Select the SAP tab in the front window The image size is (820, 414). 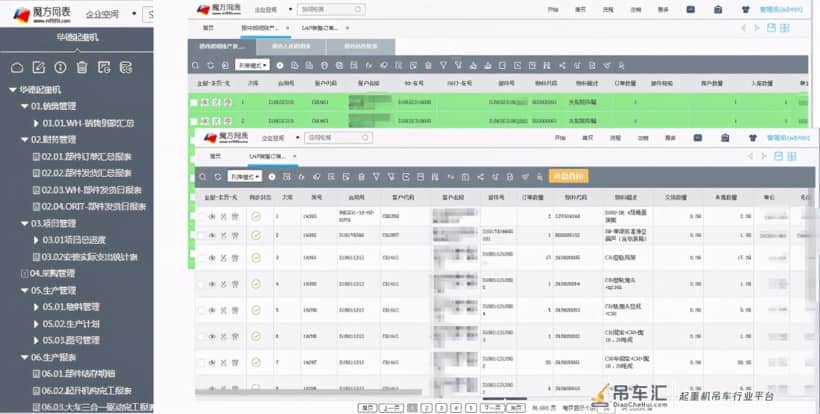tap(267, 156)
